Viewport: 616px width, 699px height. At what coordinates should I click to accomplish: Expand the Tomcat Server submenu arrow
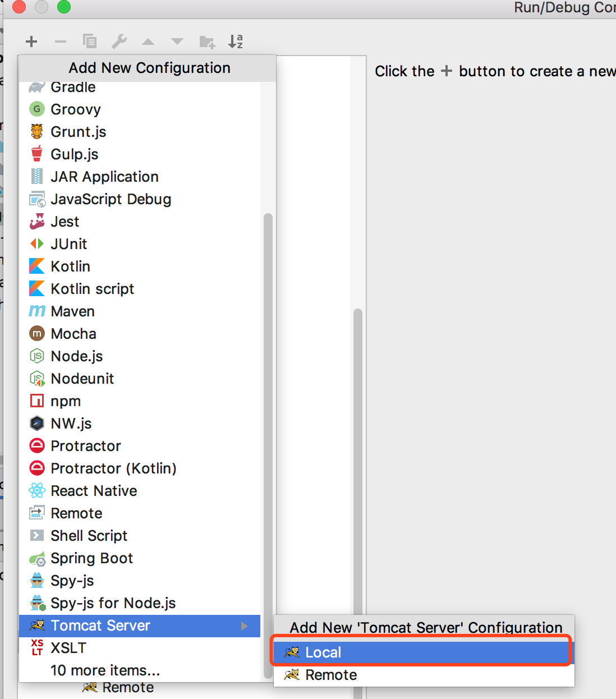click(244, 626)
